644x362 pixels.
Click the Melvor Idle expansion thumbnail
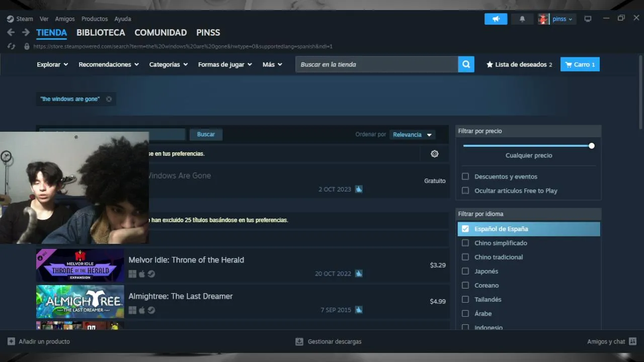click(80, 265)
